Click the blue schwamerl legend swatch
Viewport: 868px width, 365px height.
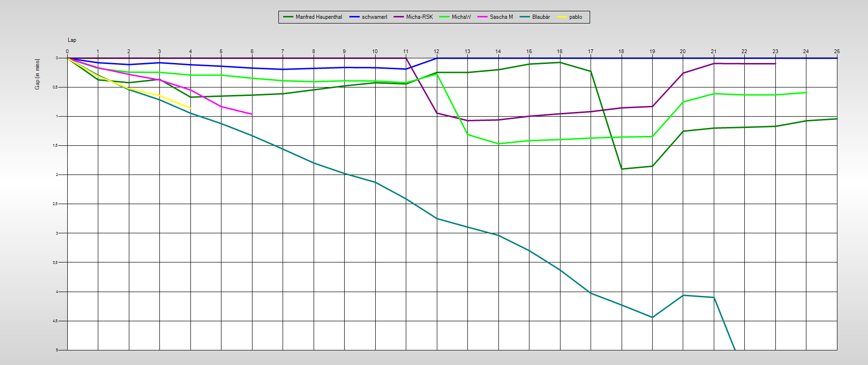(x=355, y=17)
